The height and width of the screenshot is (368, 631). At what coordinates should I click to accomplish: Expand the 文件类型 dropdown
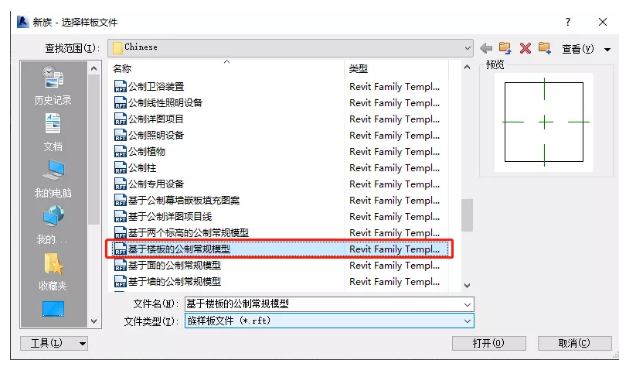pos(467,321)
